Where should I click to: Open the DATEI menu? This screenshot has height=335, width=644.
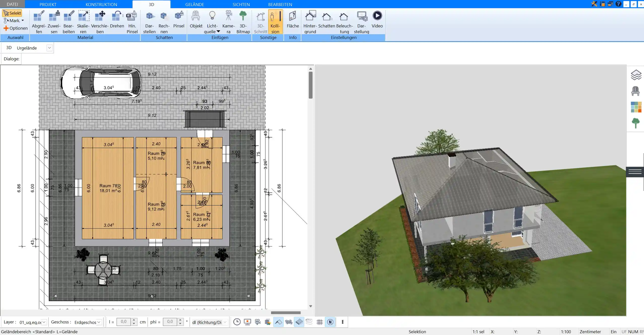point(12,4)
